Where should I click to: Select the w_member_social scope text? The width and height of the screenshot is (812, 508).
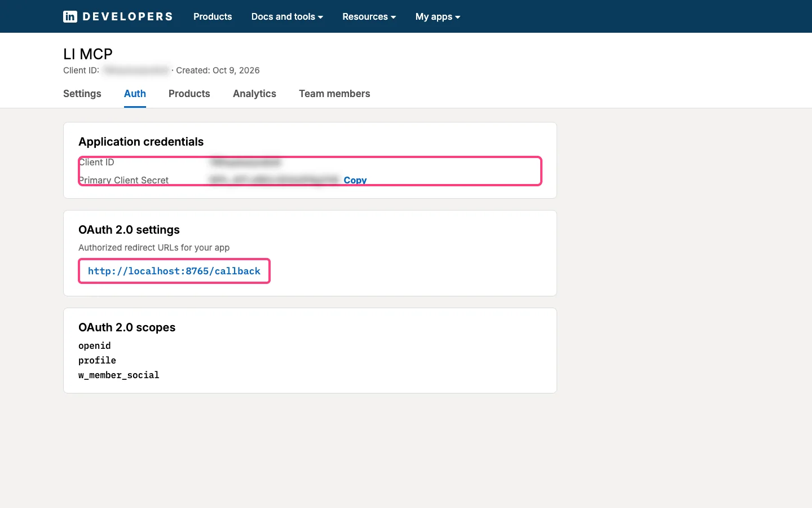(119, 375)
